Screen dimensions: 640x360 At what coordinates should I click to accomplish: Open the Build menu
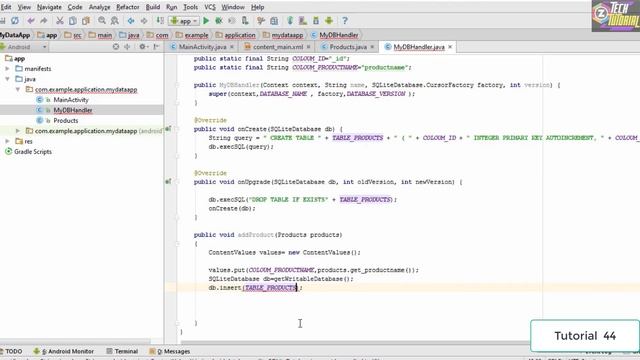click(x=153, y=7)
